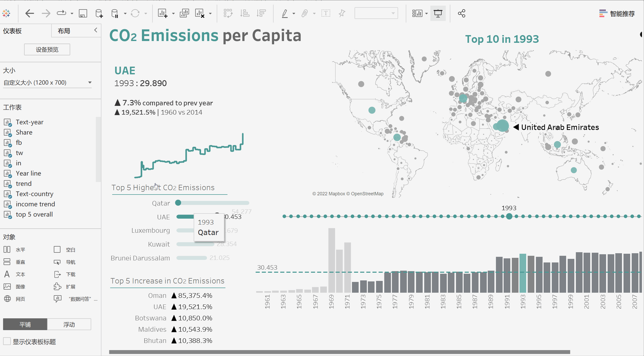Click the Fix axes pin icon

342,13
